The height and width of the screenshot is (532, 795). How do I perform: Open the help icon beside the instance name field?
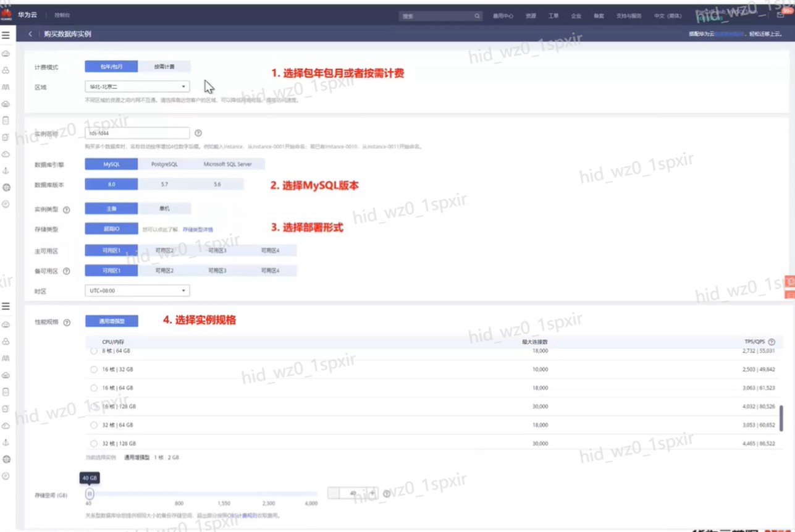pyautogui.click(x=198, y=133)
